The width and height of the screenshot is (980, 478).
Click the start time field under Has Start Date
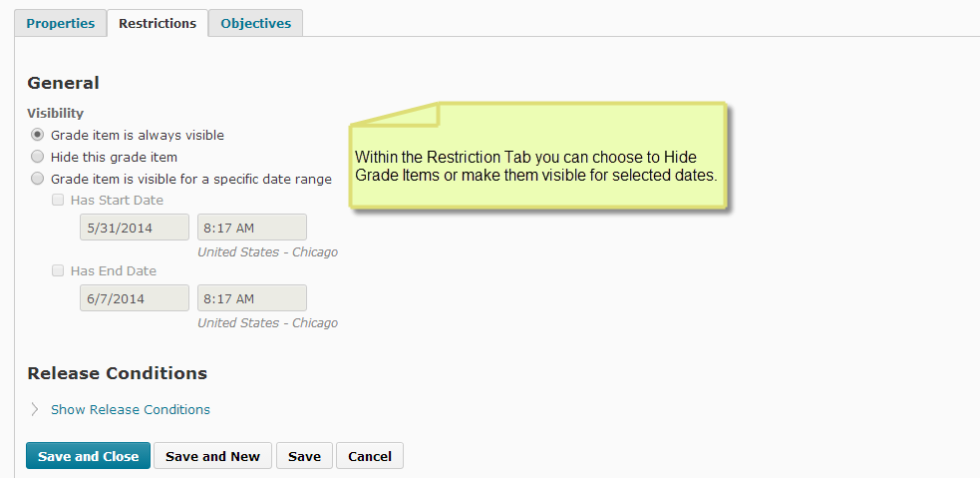252,228
